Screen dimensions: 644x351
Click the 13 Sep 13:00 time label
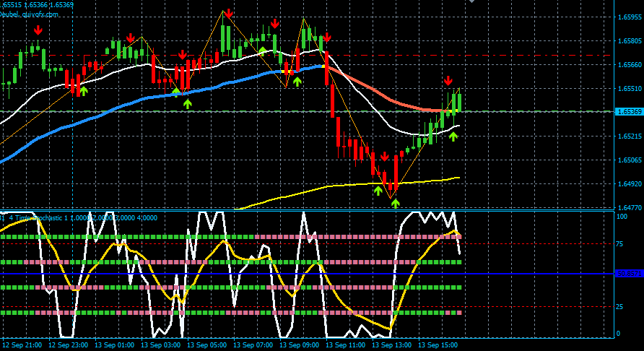click(x=391, y=344)
